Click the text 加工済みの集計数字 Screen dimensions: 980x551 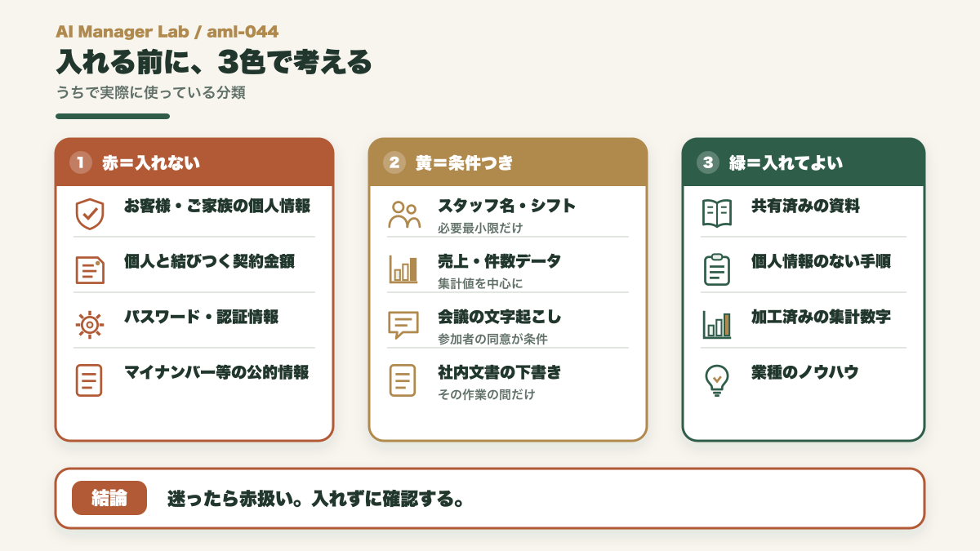[821, 317]
